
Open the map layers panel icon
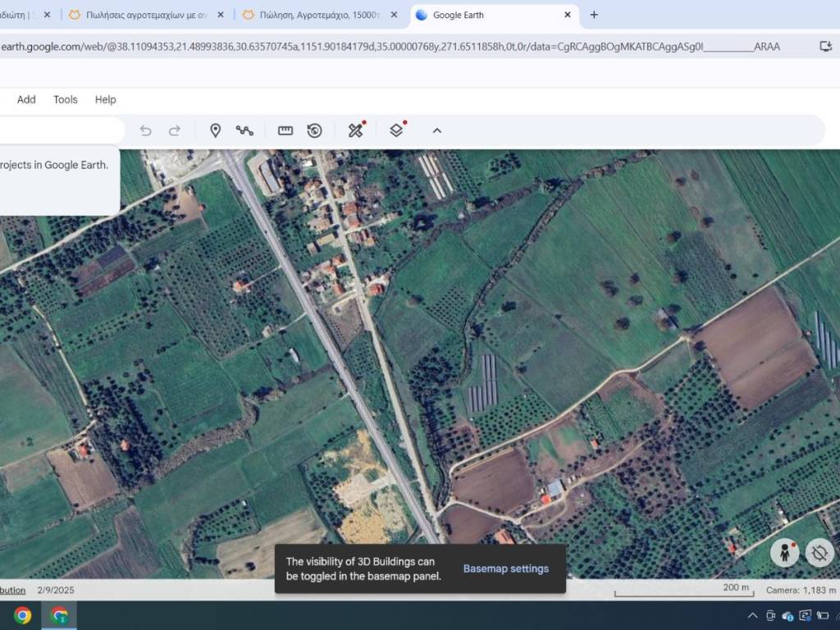tap(396, 130)
